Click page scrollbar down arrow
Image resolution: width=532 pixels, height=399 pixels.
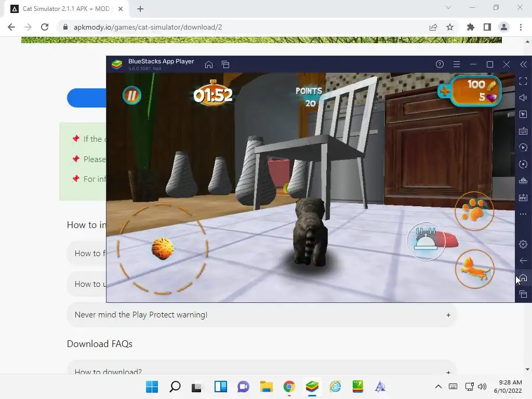point(527,369)
